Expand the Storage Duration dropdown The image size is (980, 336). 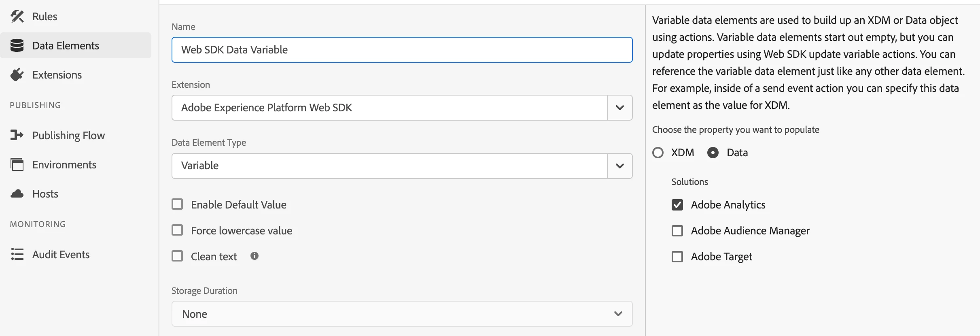coord(402,314)
